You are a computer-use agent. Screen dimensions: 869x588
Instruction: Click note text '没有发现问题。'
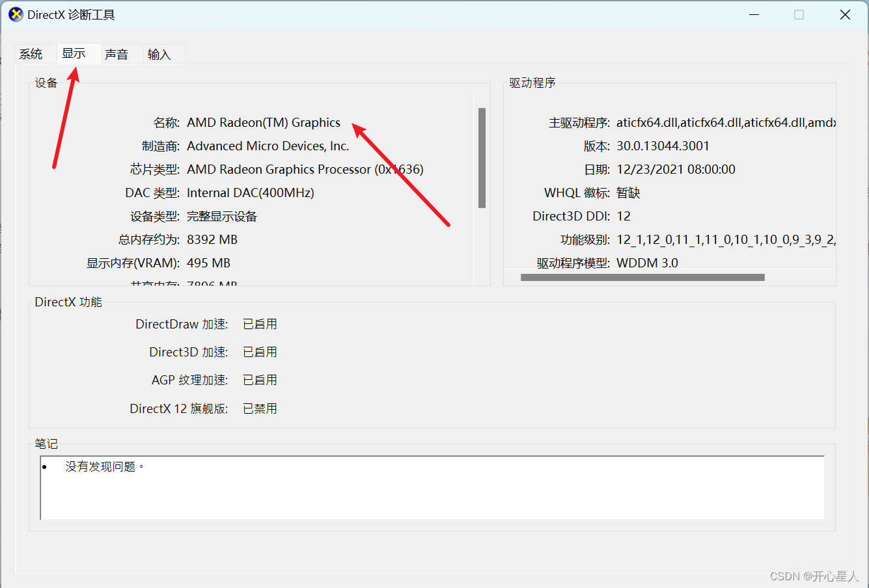click(x=105, y=467)
